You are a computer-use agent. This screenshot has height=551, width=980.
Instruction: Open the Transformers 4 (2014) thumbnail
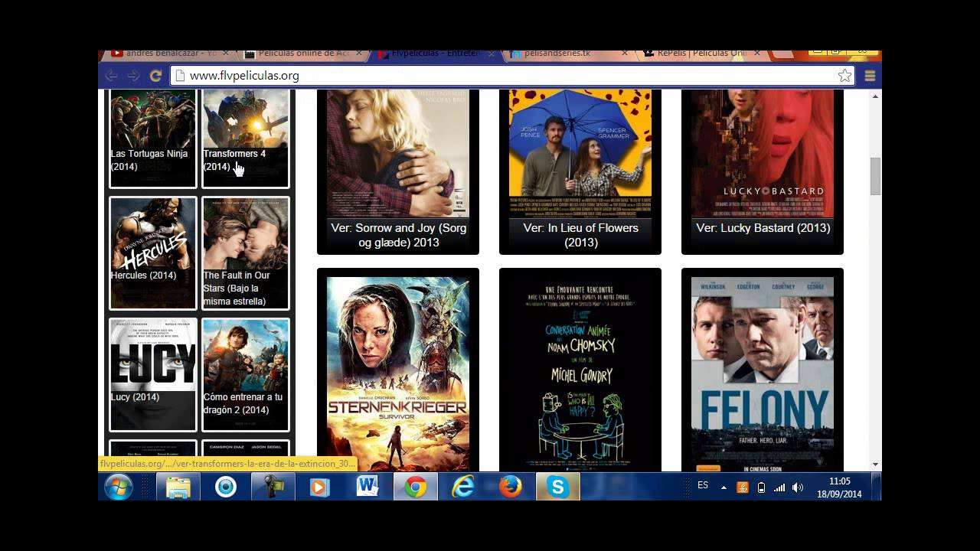pyautogui.click(x=246, y=138)
